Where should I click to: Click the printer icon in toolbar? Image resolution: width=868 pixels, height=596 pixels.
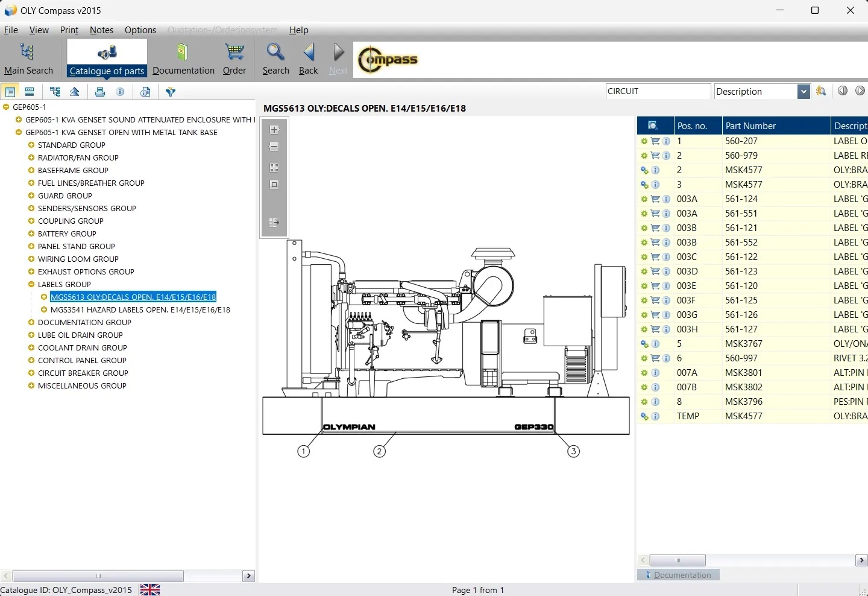coord(100,92)
